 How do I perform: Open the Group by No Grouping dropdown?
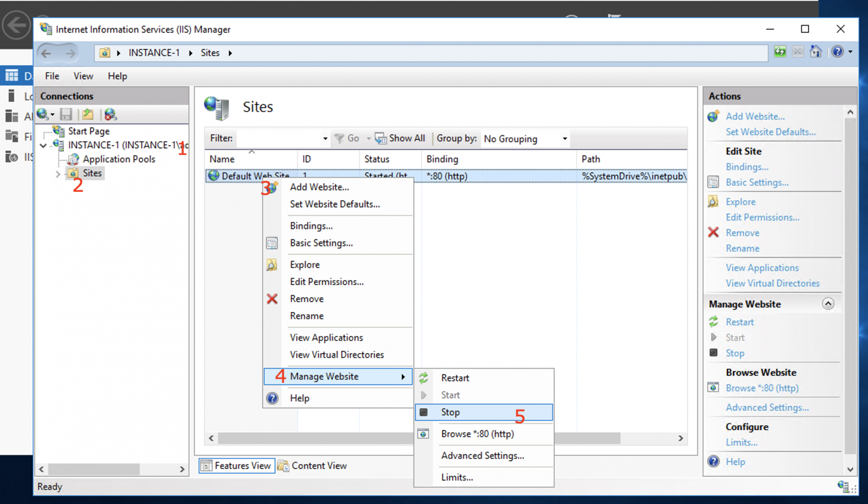(525, 138)
